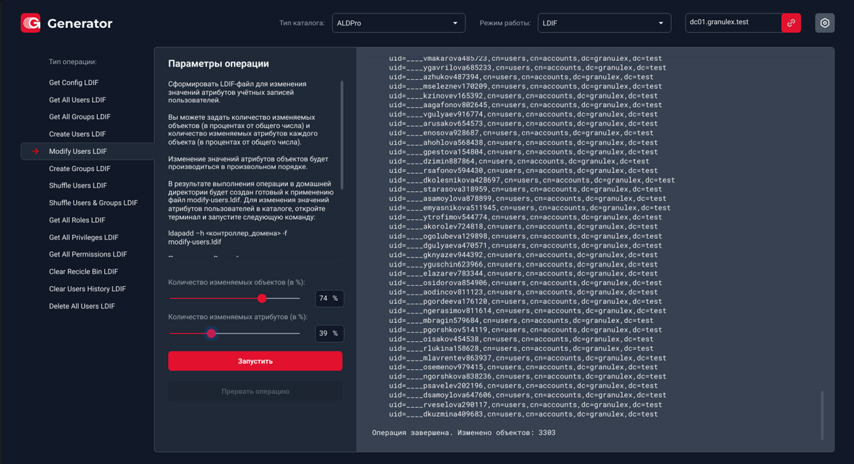The image size is (854, 464).
Task: Select Shuffle Users & Groups LDIF
Action: pyautogui.click(x=93, y=203)
